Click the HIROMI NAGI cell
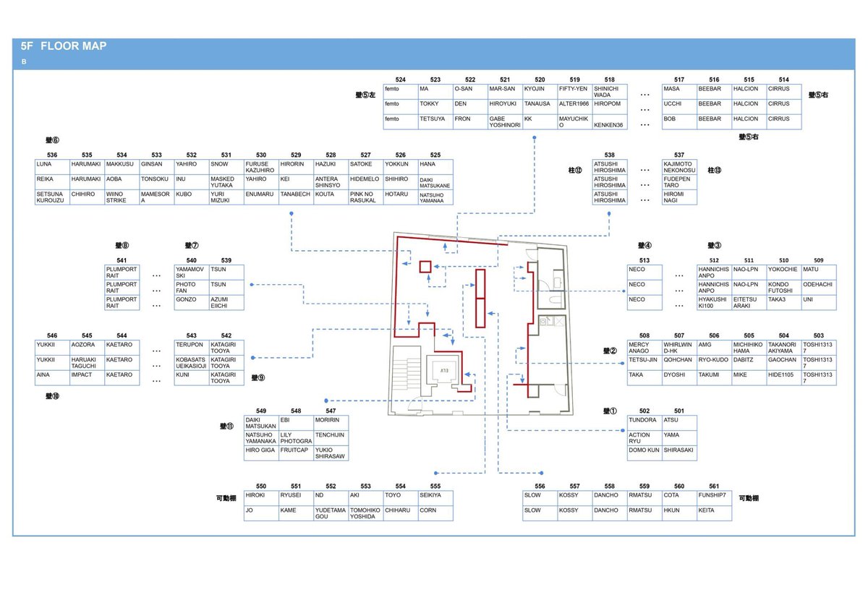 679,197
